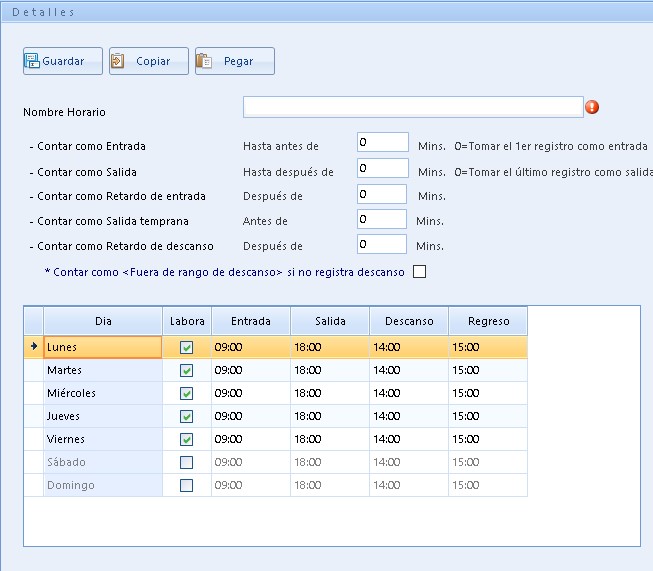The width and height of the screenshot is (653, 571).
Task: Click Miércoles Descanso 14:00 cell
Action: (x=409, y=393)
